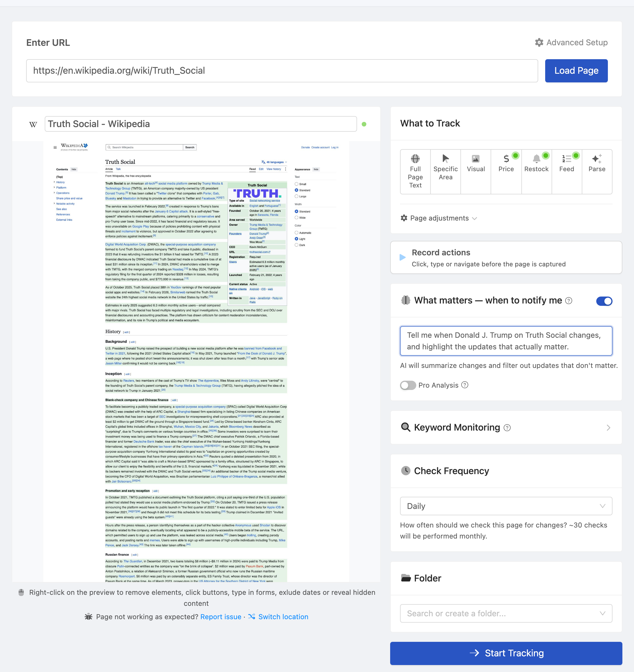Select the Small text radio in preview
The height and width of the screenshot is (672, 634).
pos(297,184)
